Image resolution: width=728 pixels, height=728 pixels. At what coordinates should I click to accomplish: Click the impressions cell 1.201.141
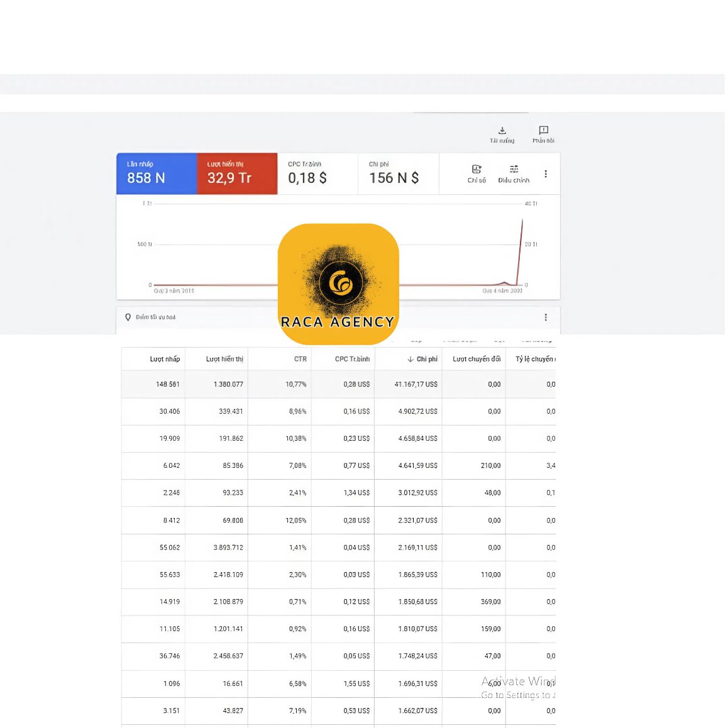tap(228, 629)
